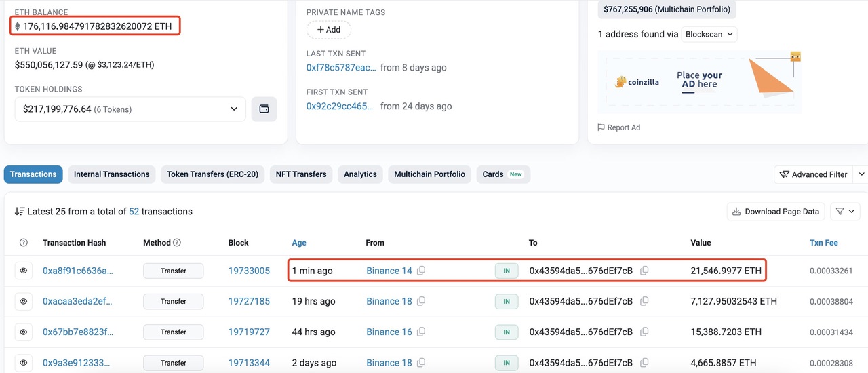Copy recipient address in the 21,546.9977 ETH row
The height and width of the screenshot is (373, 868).
[644, 271]
